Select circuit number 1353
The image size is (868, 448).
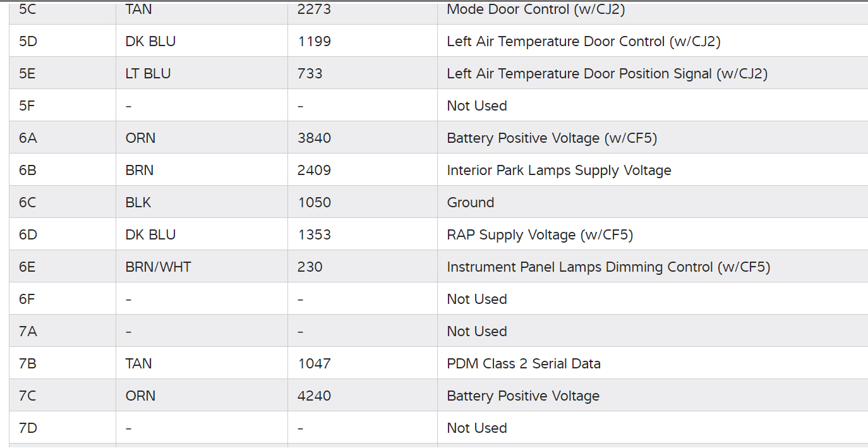(314, 235)
